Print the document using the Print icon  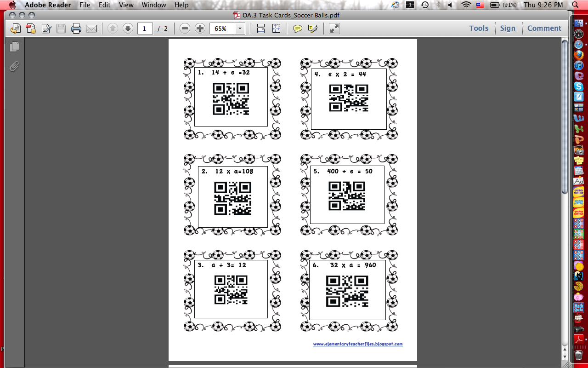(77, 28)
